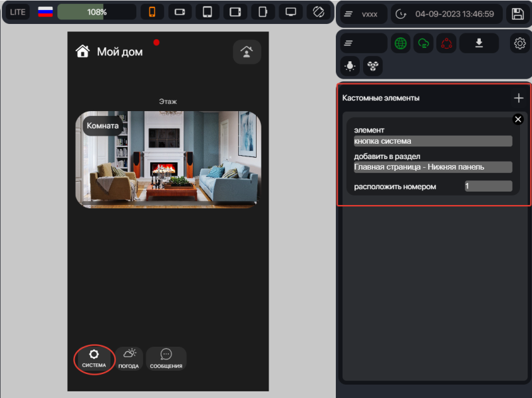The width and height of the screenshot is (532, 398).
Task: Click the 'расположить номером' number field
Action: pyautogui.click(x=488, y=186)
